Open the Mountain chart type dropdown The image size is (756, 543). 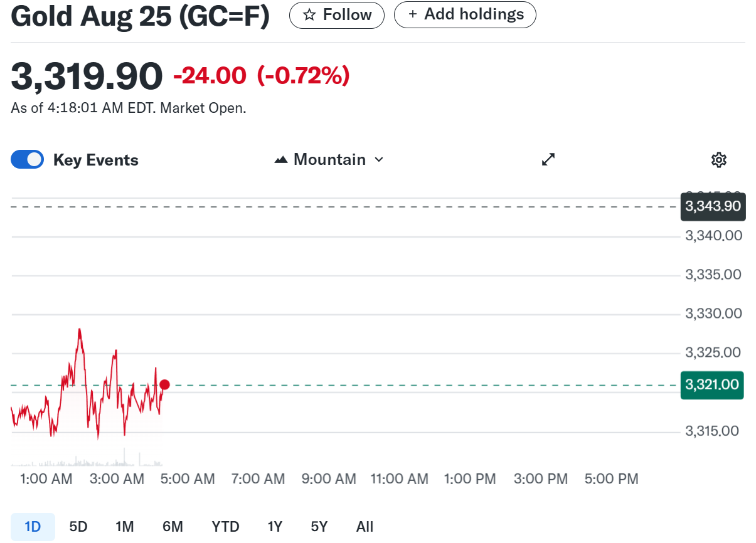(x=329, y=160)
